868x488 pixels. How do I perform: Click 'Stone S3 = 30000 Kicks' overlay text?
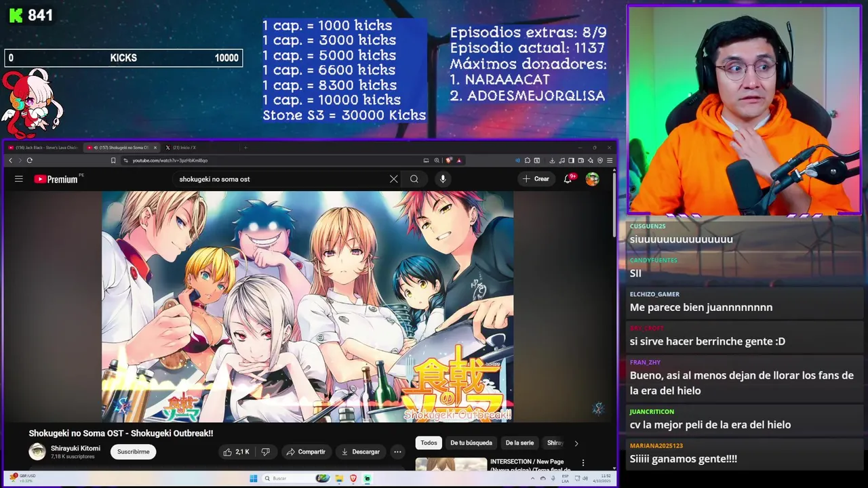pyautogui.click(x=344, y=115)
